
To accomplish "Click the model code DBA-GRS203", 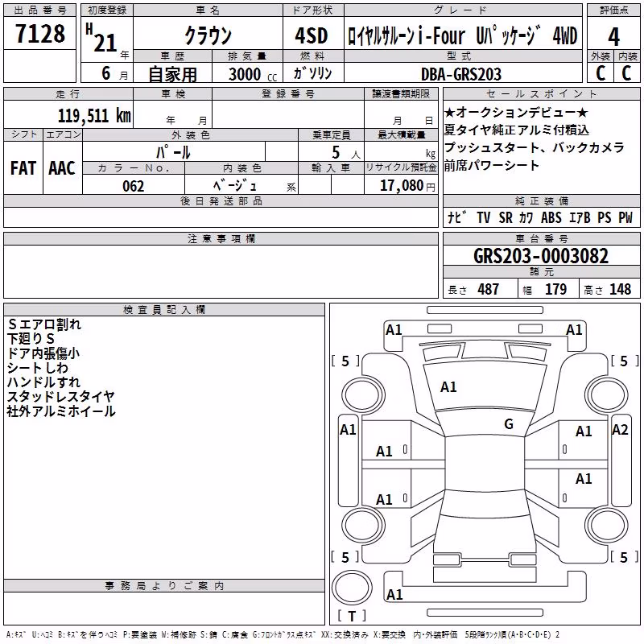I will [x=461, y=74].
